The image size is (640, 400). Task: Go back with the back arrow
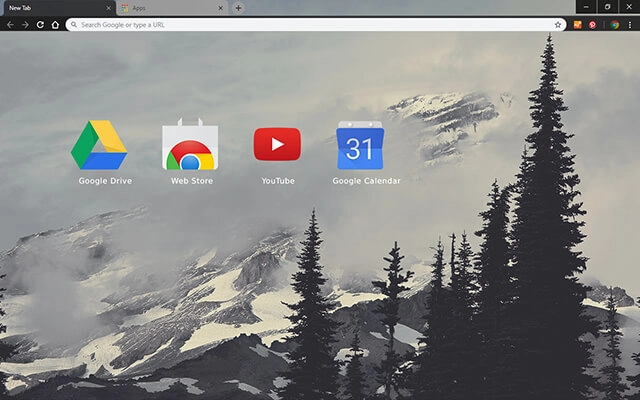click(10, 25)
